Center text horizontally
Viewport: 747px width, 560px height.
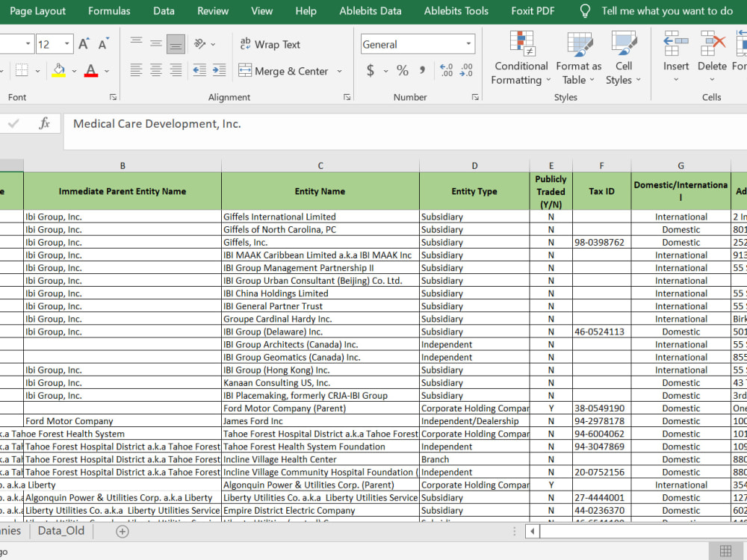[x=156, y=70]
